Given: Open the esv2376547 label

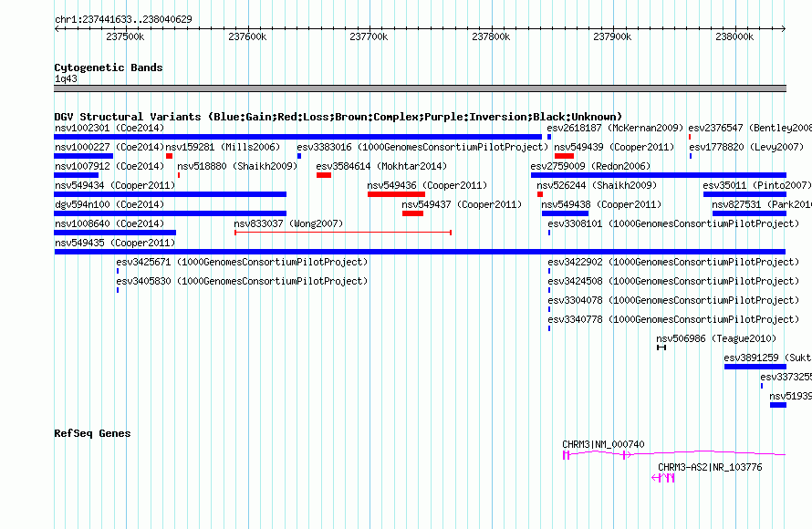Looking at the screenshot, I should [x=750, y=128].
